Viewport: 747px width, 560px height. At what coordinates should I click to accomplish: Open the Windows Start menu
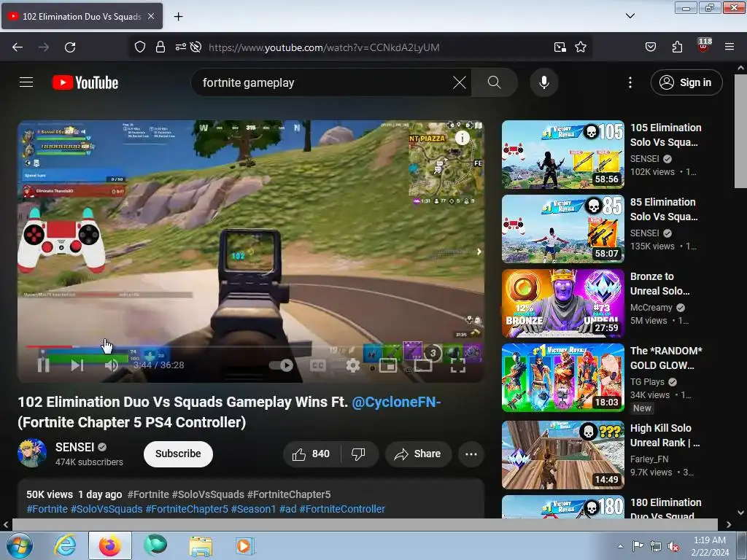point(18,545)
